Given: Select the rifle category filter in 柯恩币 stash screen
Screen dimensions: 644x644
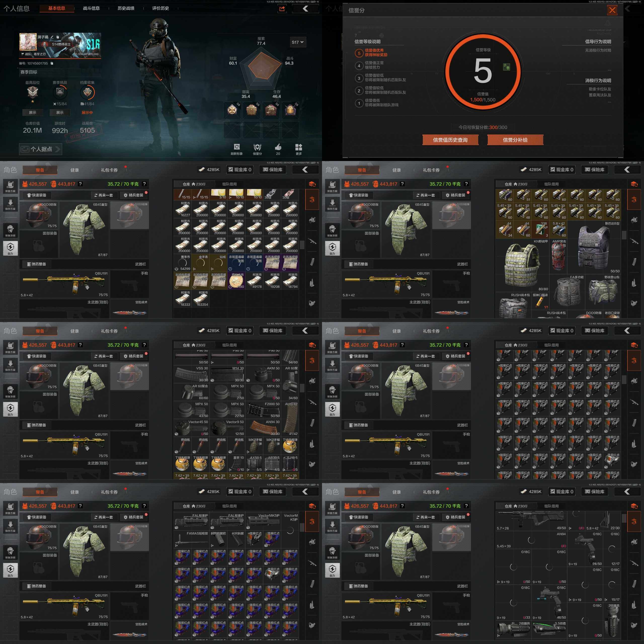Looking at the screenshot, I should point(312,241).
